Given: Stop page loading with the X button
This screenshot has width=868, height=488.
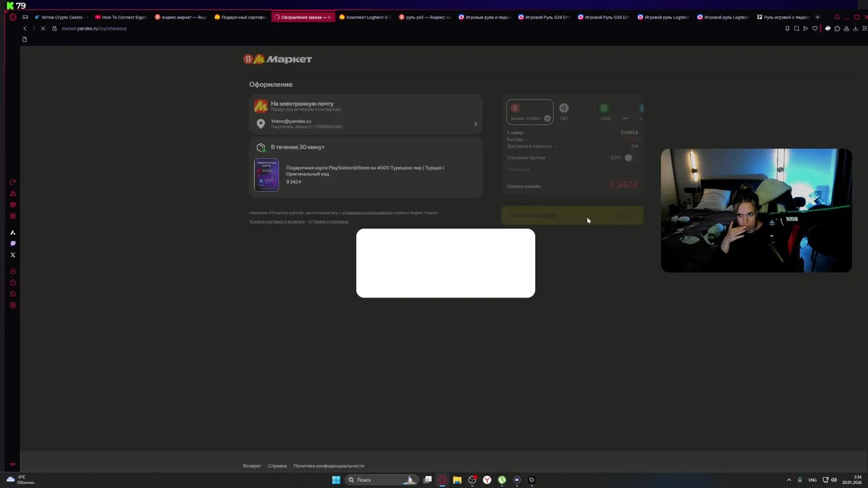Looking at the screenshot, I should click(43, 28).
